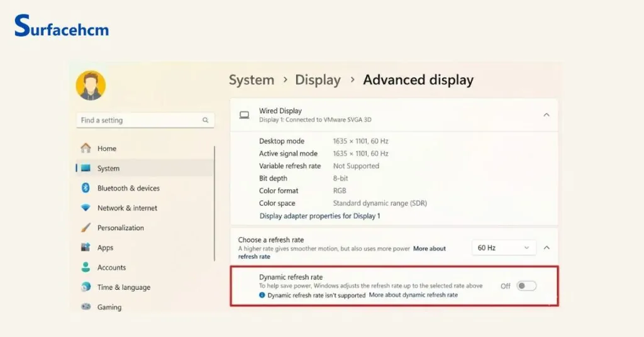This screenshot has width=644, height=337.
Task: Click the System monitor icon in sidebar
Action: click(86, 168)
